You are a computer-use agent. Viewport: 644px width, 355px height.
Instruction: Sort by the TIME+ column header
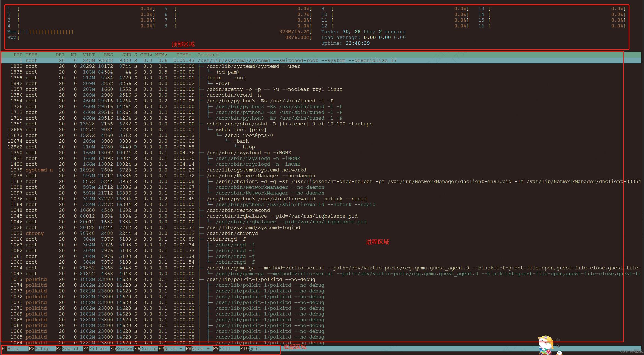tap(184, 55)
